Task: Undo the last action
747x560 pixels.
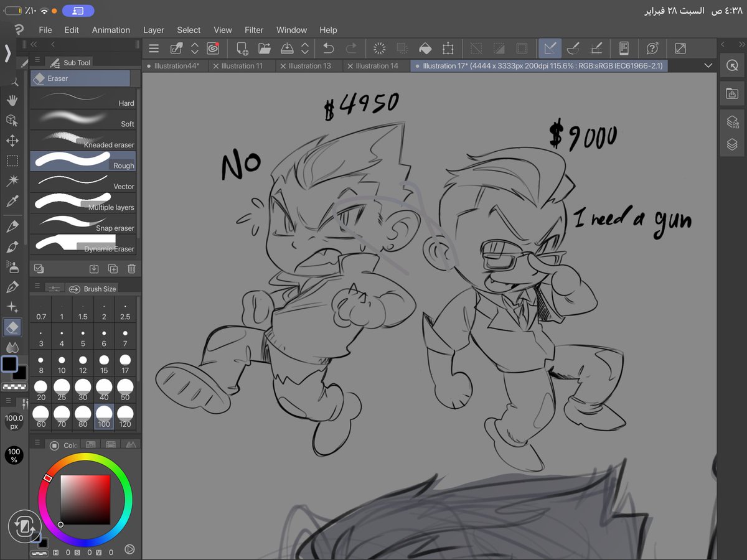Action: click(x=329, y=48)
